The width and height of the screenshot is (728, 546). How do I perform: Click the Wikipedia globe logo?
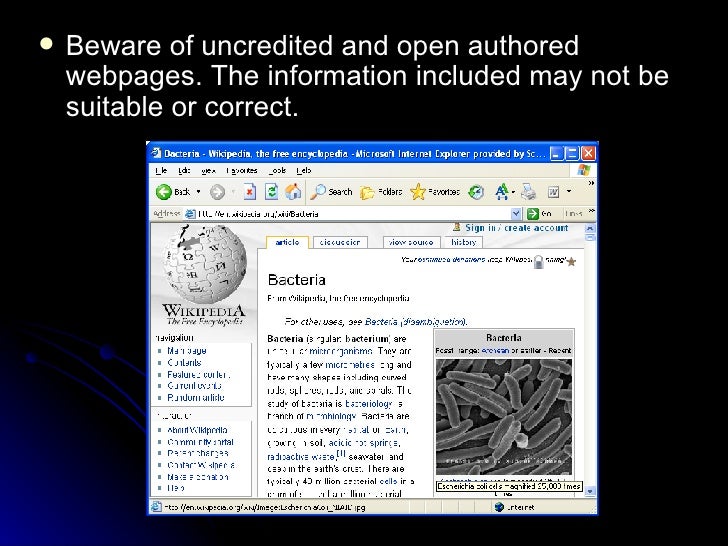pyautogui.click(x=205, y=264)
